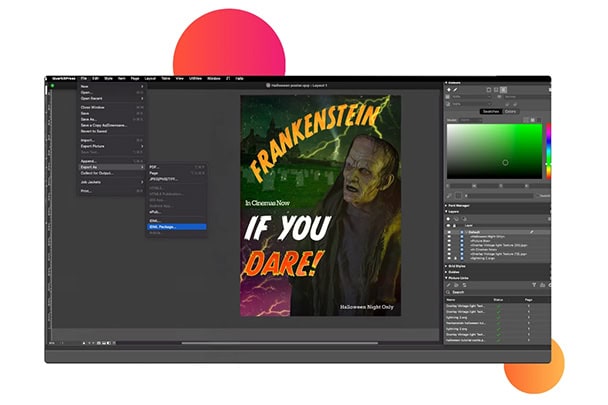Screen dimensions: 608x405
Task: Toggle visibility of lightning 2.png layer item
Action: coord(449,258)
